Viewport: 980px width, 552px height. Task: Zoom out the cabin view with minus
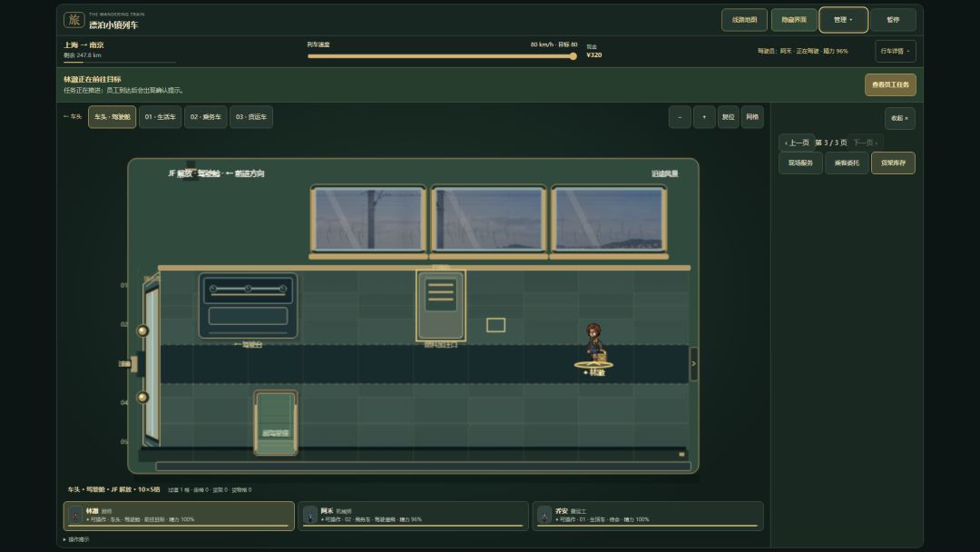(680, 117)
